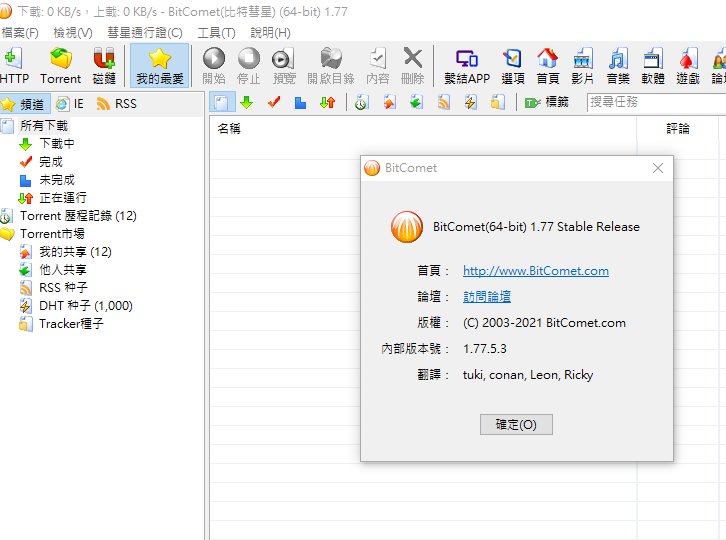Open the 音樂 music section
Image resolution: width=726 pixels, height=540 pixels.
pyautogui.click(x=618, y=66)
